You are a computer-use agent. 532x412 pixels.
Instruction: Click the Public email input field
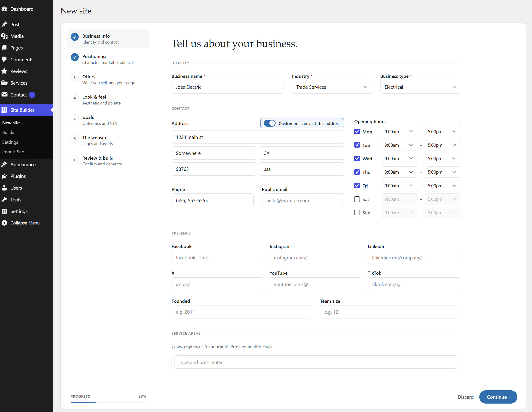(x=303, y=200)
